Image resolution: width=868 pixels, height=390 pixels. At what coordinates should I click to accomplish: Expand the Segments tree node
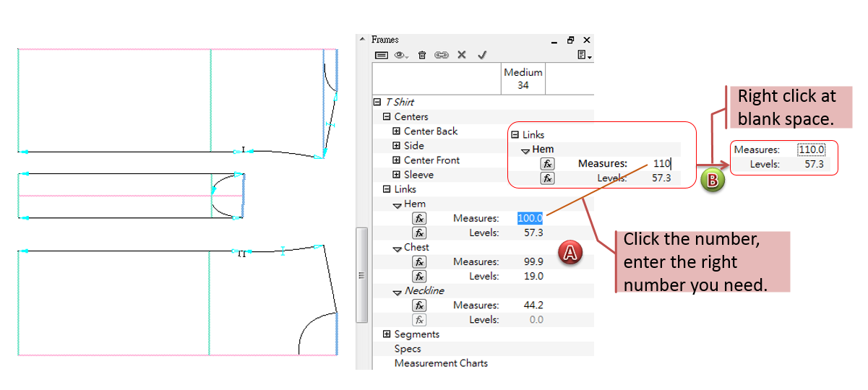[x=387, y=334]
